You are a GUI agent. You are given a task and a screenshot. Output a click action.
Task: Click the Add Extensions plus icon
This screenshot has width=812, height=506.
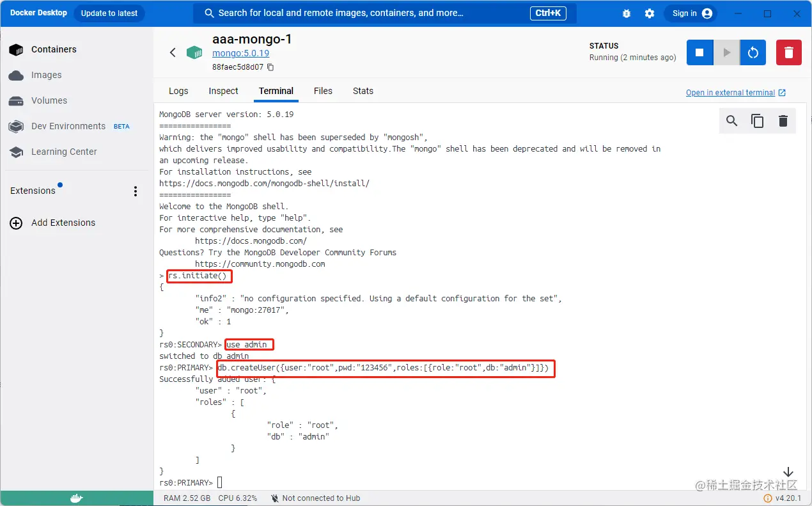tap(16, 223)
